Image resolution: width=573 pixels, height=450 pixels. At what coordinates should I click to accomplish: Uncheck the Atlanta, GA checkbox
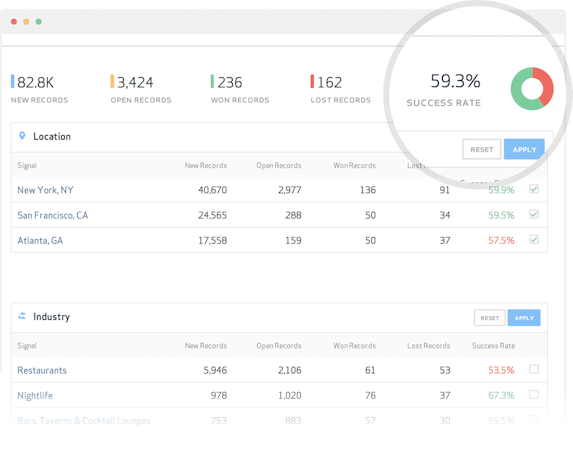point(534,239)
